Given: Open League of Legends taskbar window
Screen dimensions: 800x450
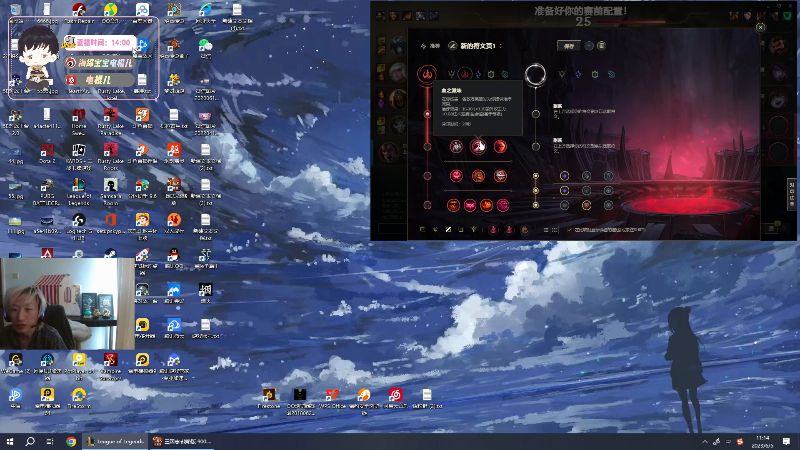Looking at the screenshot, I should point(116,441).
